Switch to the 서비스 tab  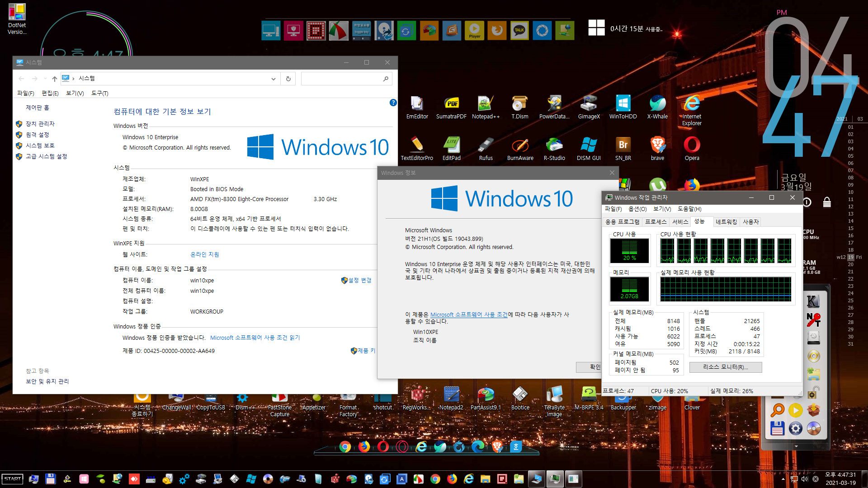680,222
